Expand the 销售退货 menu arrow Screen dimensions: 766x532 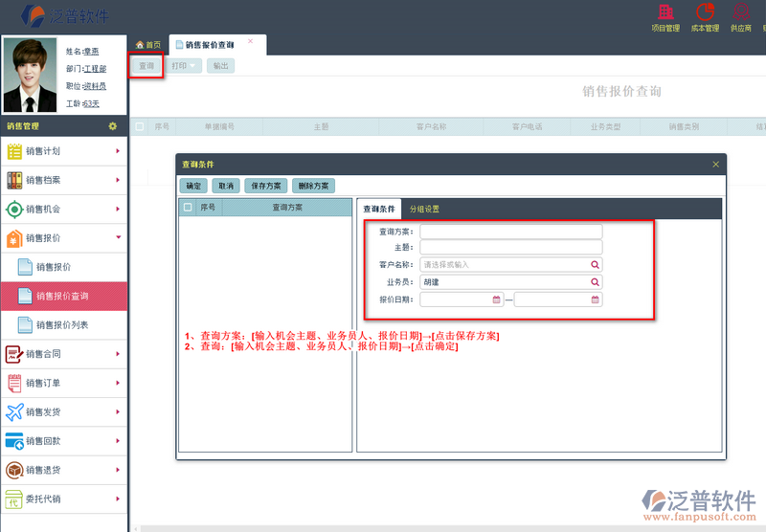pos(118,470)
